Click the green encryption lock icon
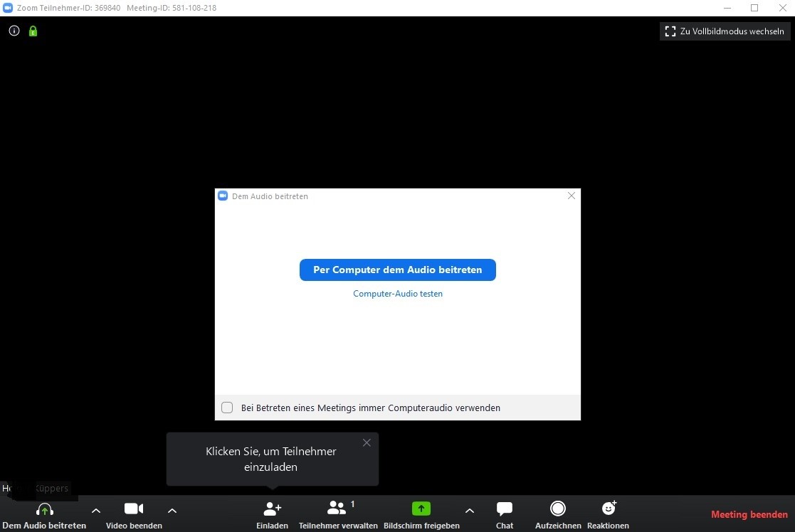This screenshot has width=795, height=532. coord(33,31)
